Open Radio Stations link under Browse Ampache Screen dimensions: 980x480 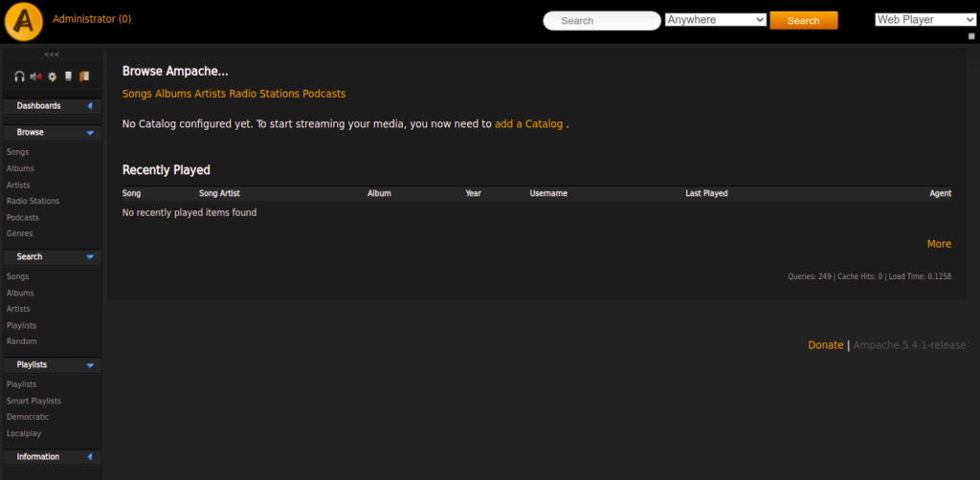point(264,94)
